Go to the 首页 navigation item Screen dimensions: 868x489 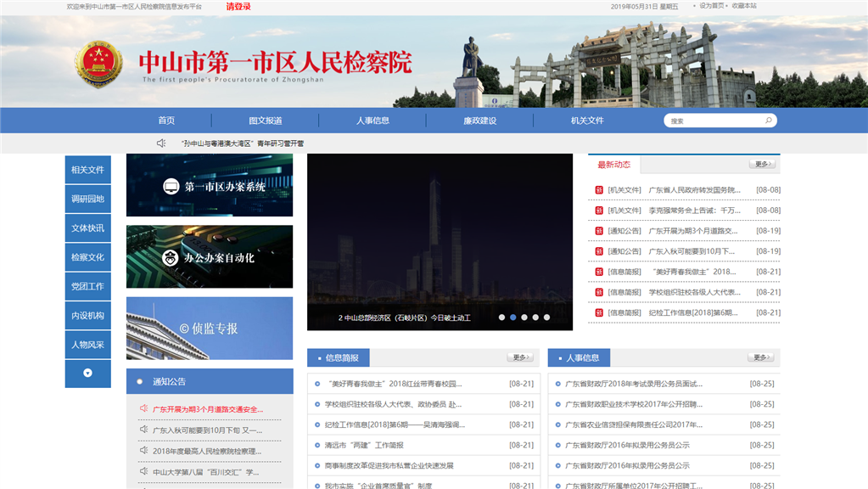pyautogui.click(x=166, y=121)
